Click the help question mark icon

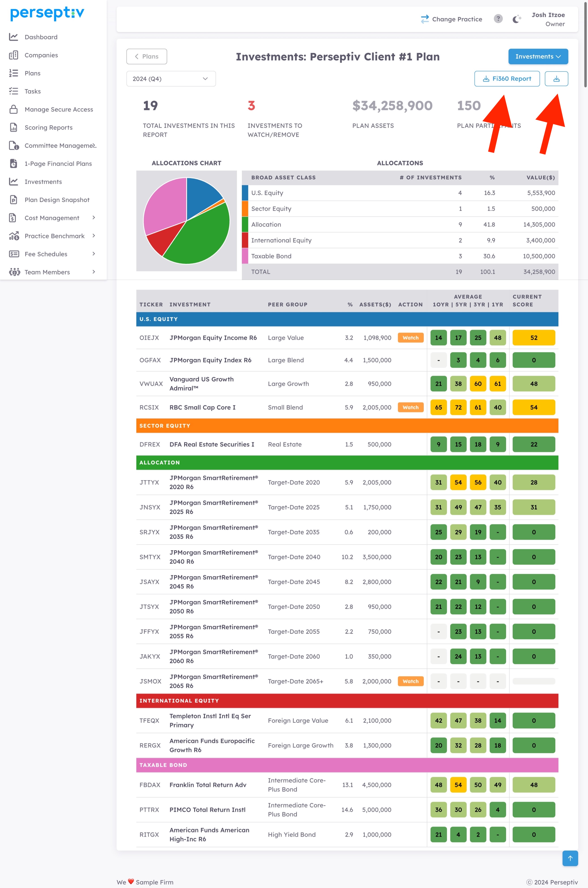[498, 19]
